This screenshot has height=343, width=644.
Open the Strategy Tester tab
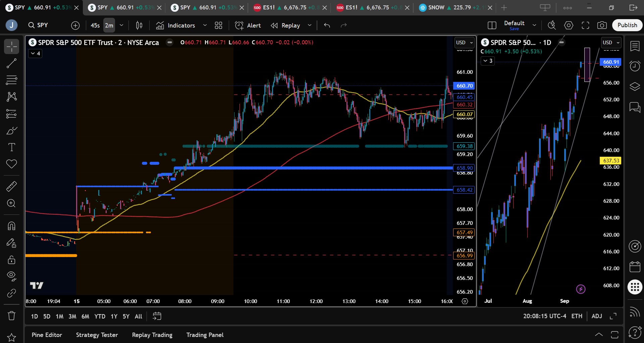[x=97, y=335]
